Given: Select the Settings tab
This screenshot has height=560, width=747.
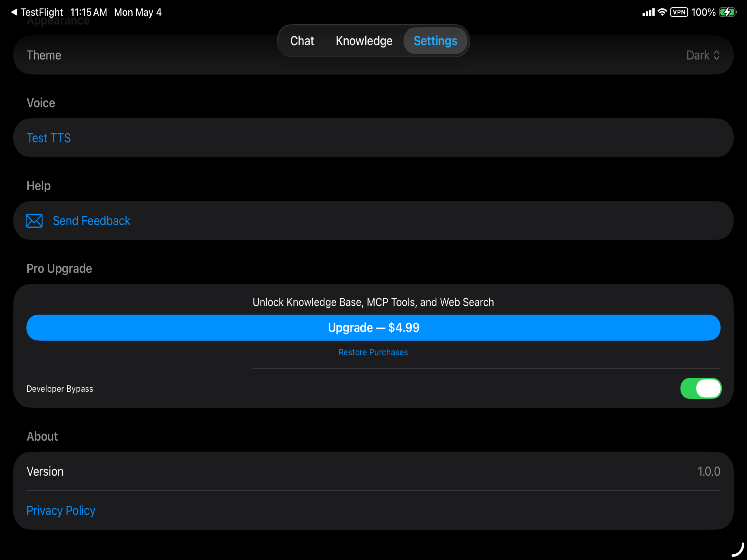Looking at the screenshot, I should (x=435, y=41).
